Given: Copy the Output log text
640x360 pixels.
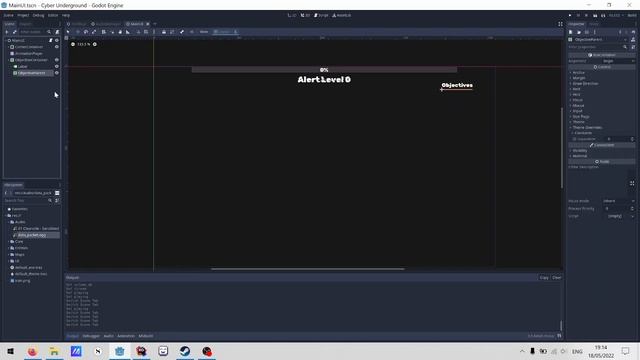Looking at the screenshot, I should [544, 278].
